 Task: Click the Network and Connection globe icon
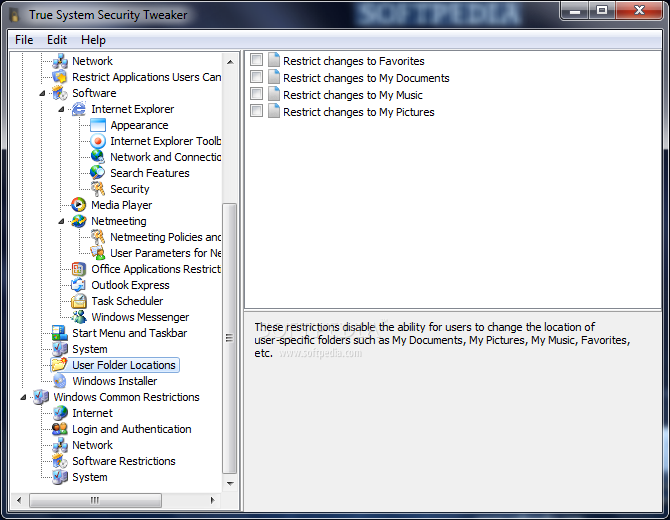[98, 157]
